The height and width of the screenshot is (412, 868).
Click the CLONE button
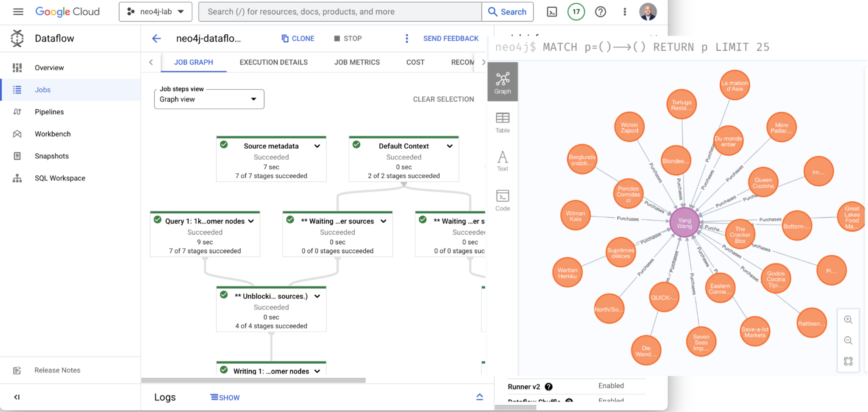(298, 39)
